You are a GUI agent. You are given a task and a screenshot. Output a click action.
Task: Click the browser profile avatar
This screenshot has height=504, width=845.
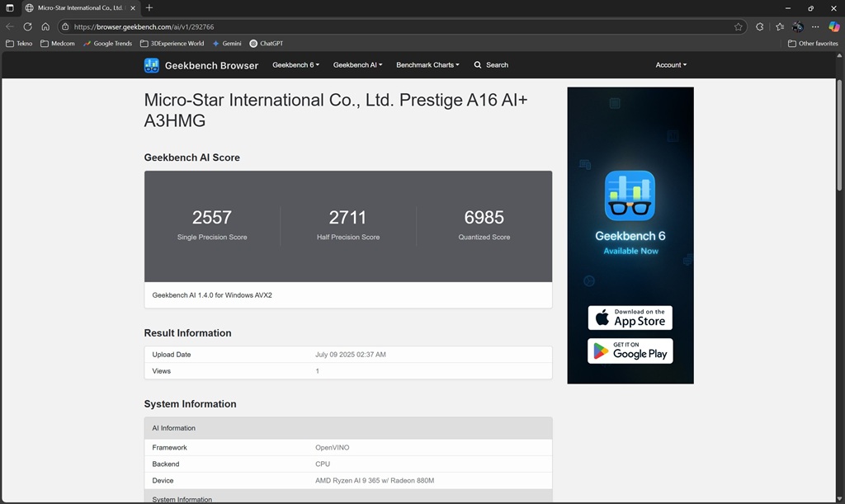coord(798,26)
